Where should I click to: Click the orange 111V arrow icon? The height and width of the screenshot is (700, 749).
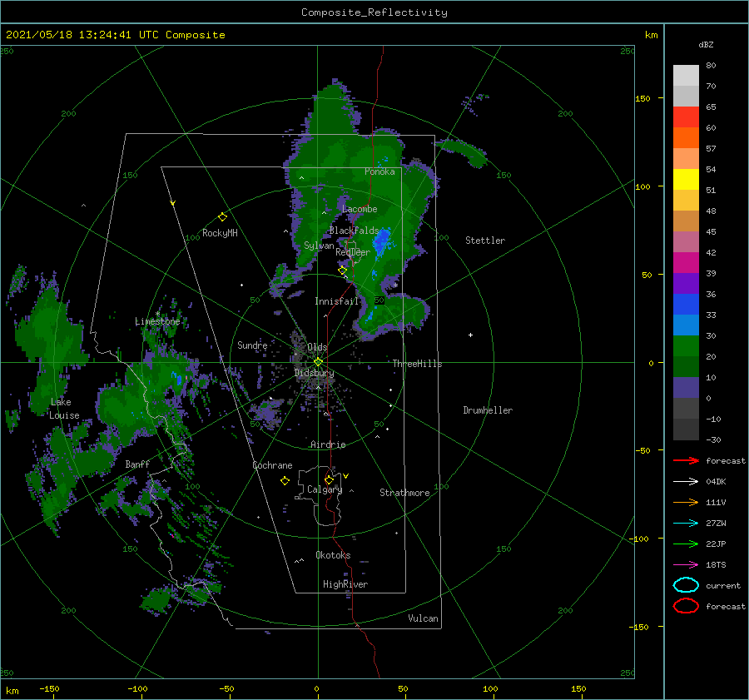coord(686,502)
